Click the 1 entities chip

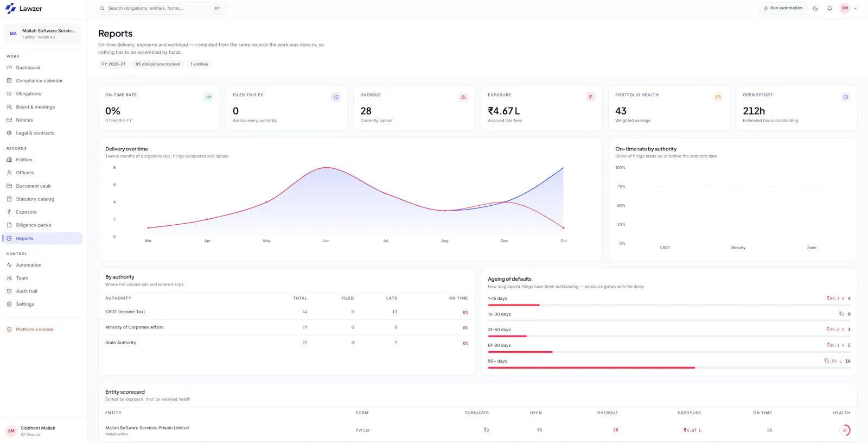199,64
